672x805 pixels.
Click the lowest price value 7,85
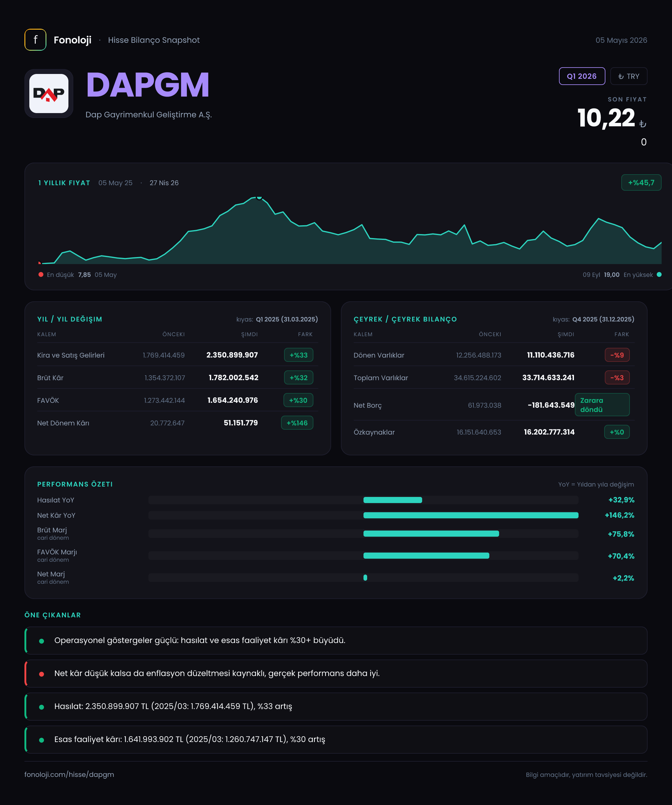click(x=84, y=275)
